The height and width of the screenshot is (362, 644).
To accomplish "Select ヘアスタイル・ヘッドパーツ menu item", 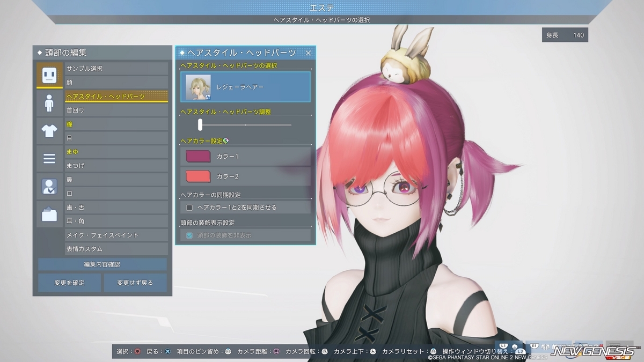I will (116, 96).
